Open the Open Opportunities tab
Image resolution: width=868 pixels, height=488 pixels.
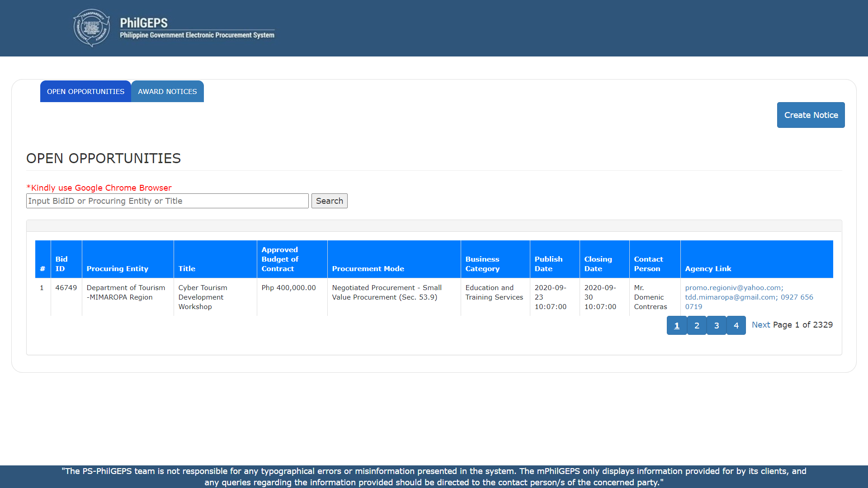coord(85,91)
